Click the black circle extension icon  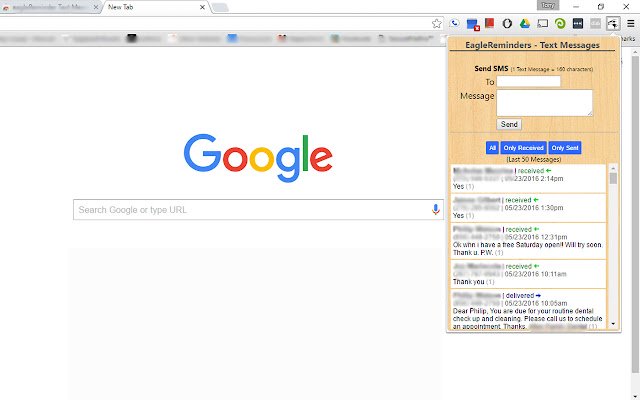pos(507,24)
